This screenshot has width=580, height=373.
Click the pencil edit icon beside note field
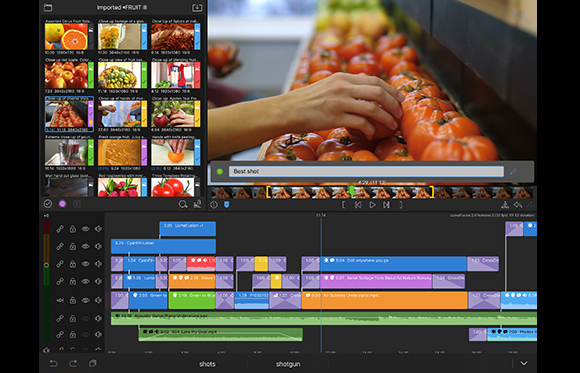click(513, 171)
